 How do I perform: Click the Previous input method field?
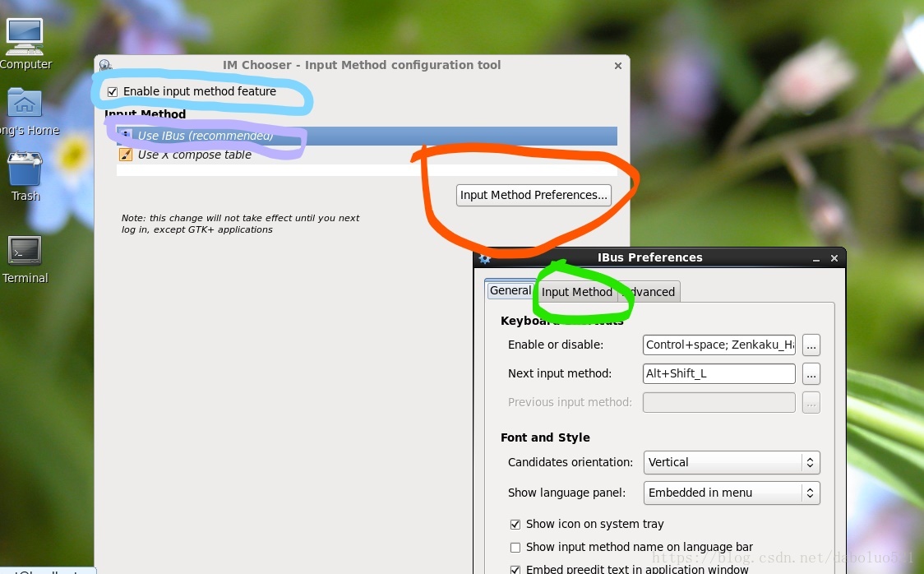[x=719, y=402]
